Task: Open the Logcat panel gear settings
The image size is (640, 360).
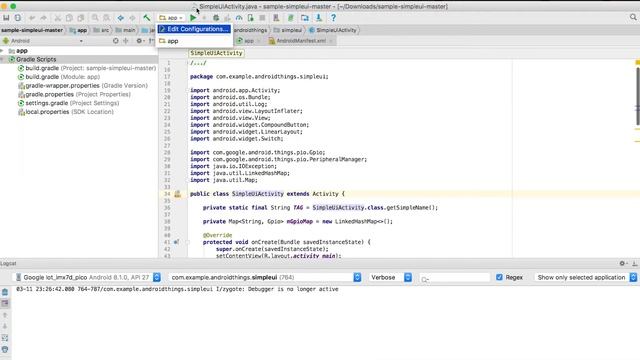Action: coord(623,263)
